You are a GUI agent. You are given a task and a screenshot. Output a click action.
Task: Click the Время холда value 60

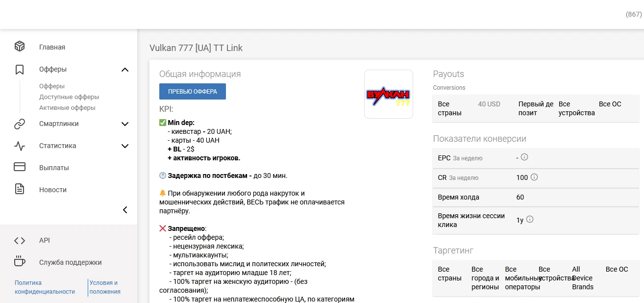[x=520, y=197]
